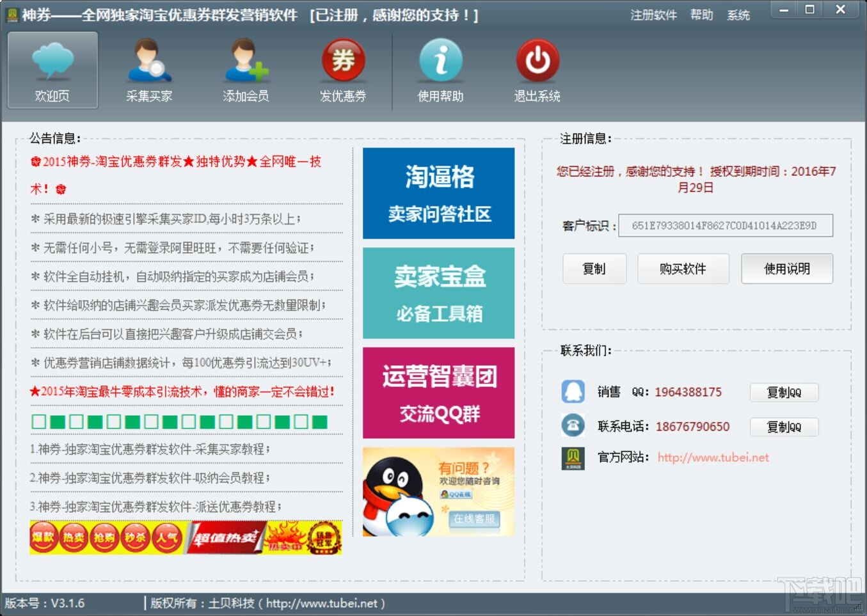Open 使用说明 instructions

(x=787, y=269)
